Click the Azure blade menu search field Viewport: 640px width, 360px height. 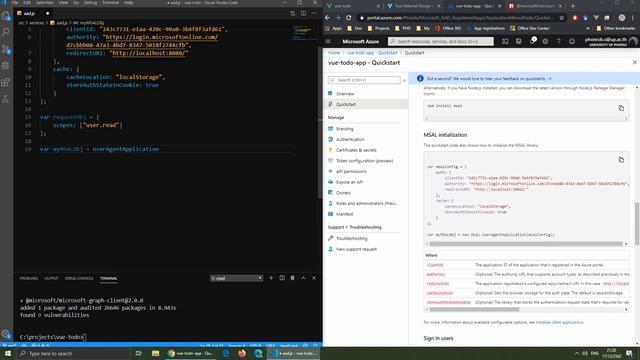click(x=364, y=80)
